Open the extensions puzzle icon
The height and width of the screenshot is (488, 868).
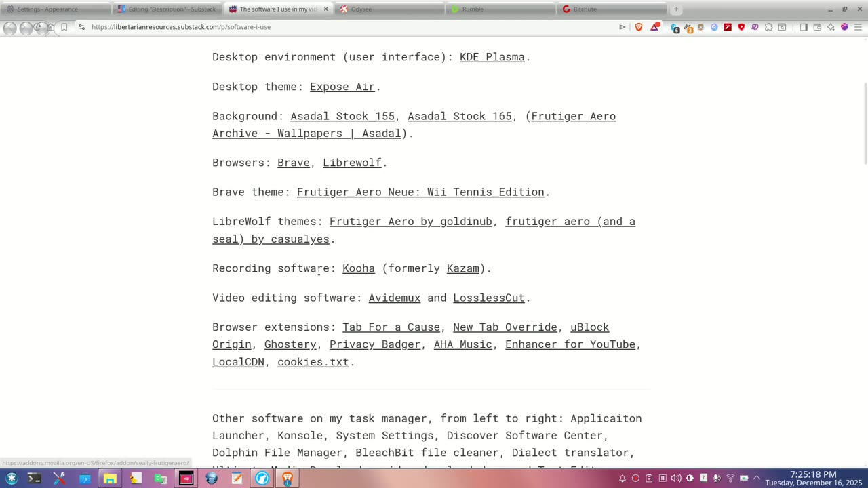(x=768, y=27)
